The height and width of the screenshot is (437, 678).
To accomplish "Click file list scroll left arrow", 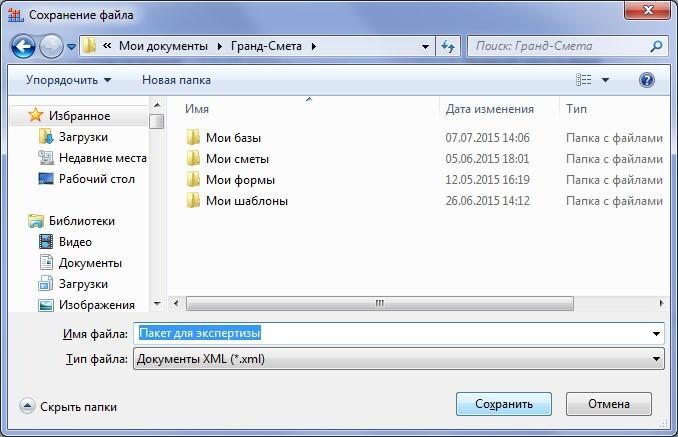I will click(x=176, y=303).
